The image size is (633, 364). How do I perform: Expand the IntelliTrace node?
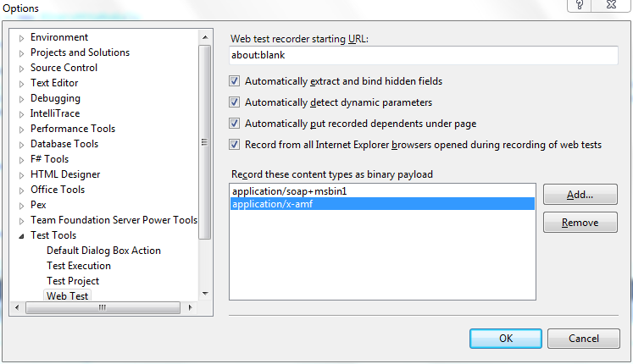click(x=21, y=114)
